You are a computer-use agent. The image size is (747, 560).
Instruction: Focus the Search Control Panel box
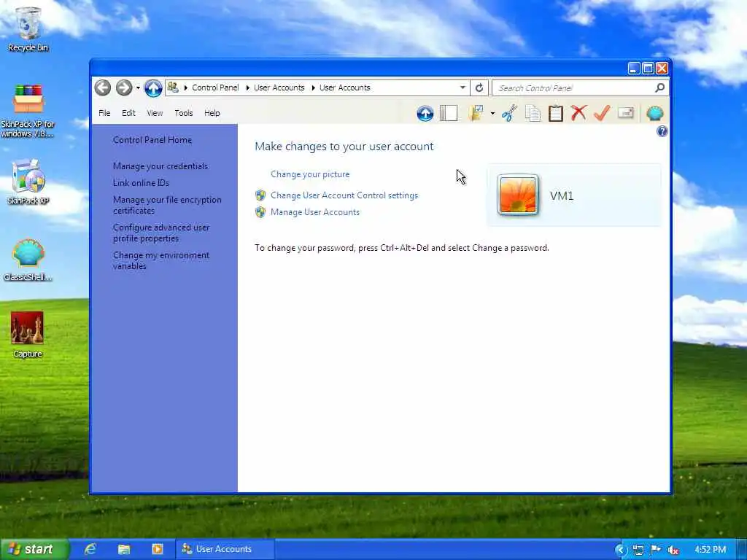point(573,87)
